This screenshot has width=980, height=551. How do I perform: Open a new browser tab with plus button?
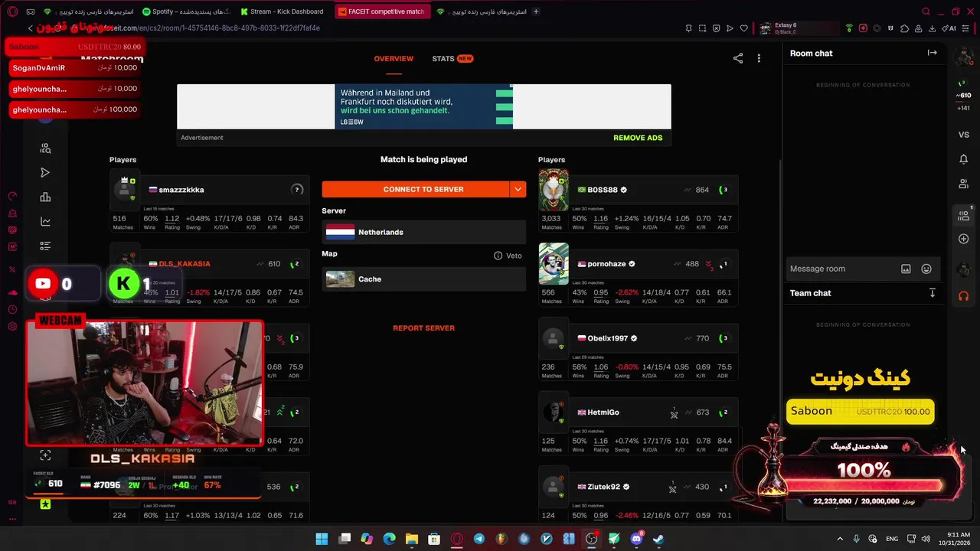[536, 11]
